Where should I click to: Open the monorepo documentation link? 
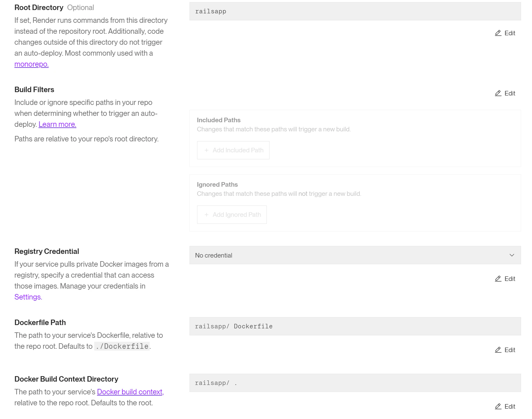pyautogui.click(x=31, y=64)
